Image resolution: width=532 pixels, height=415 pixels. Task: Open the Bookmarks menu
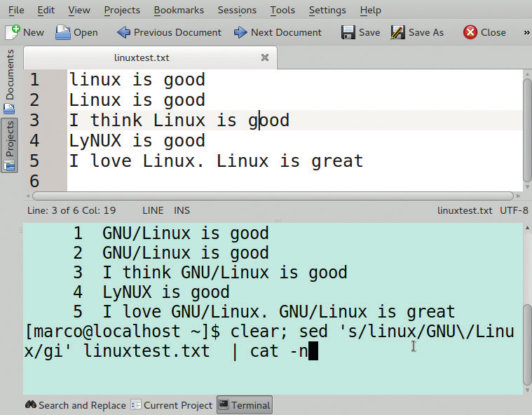(x=179, y=11)
